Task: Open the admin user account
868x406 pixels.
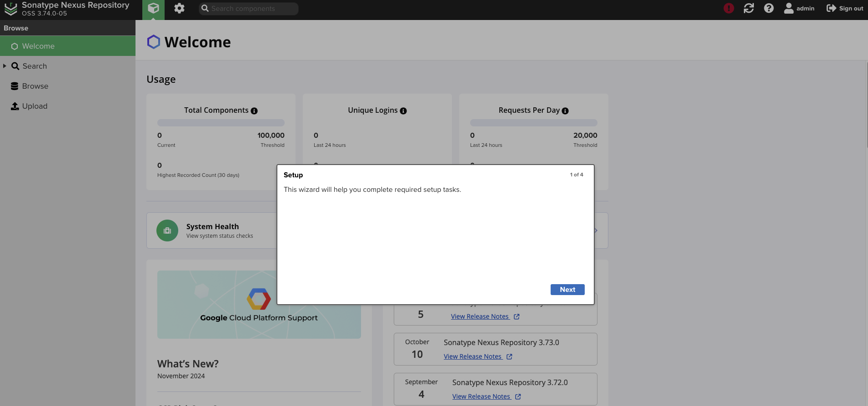Action: tap(799, 8)
